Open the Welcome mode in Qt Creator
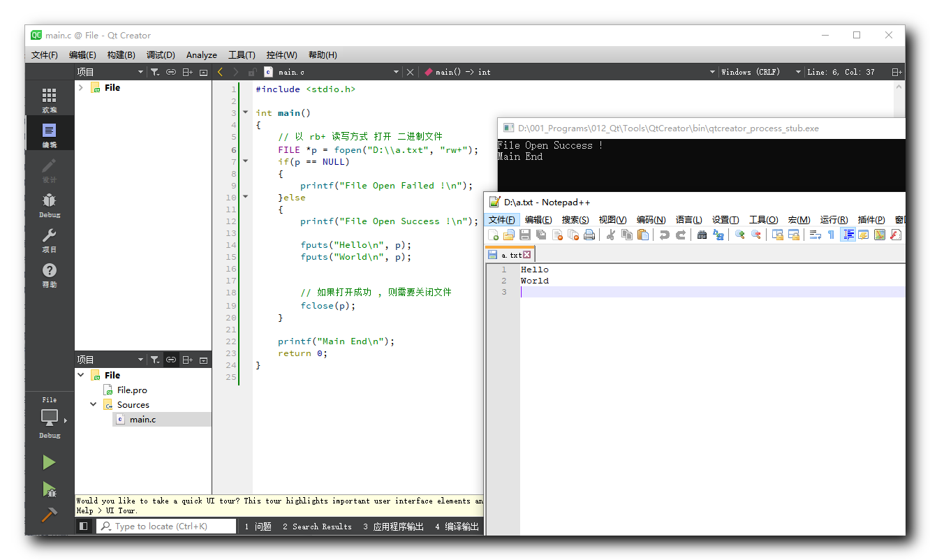930x560 pixels. tap(49, 101)
